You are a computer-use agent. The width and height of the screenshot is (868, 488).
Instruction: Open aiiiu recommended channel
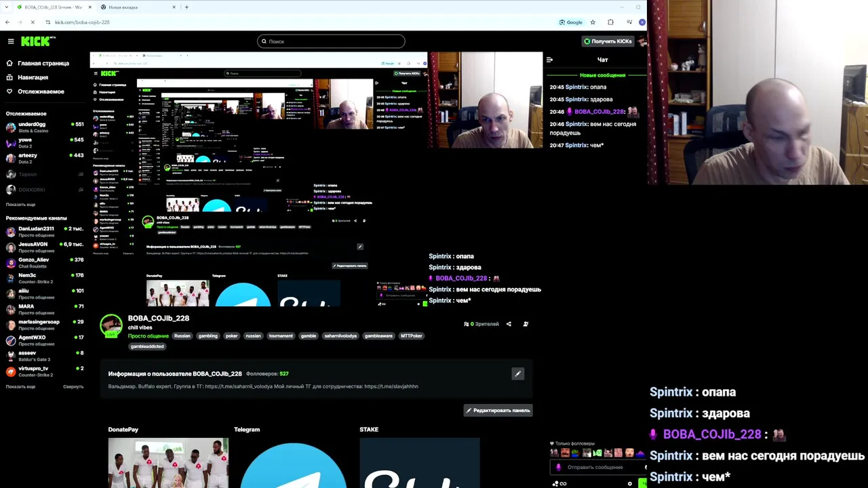pos(44,293)
